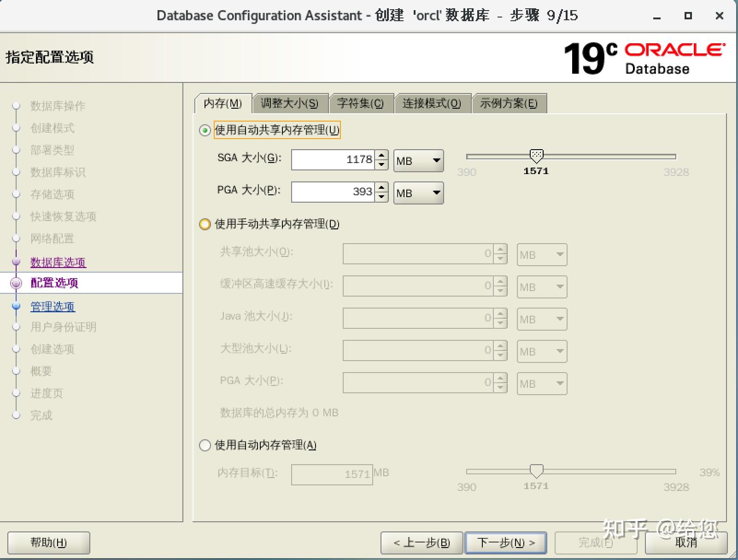Viewport: 738px width, 560px height.
Task: Open the 示例方案(E) tab
Action: (x=509, y=103)
